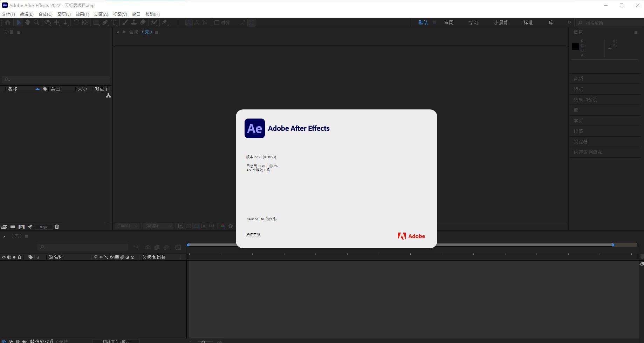Select the Clone Stamp tool
Image resolution: width=644 pixels, height=343 pixels.
pos(134,22)
